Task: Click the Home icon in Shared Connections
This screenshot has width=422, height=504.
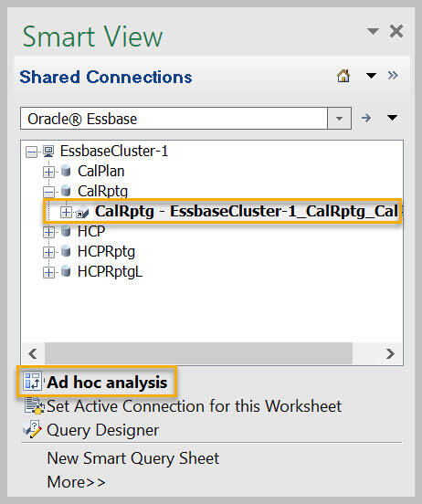Action: click(343, 76)
